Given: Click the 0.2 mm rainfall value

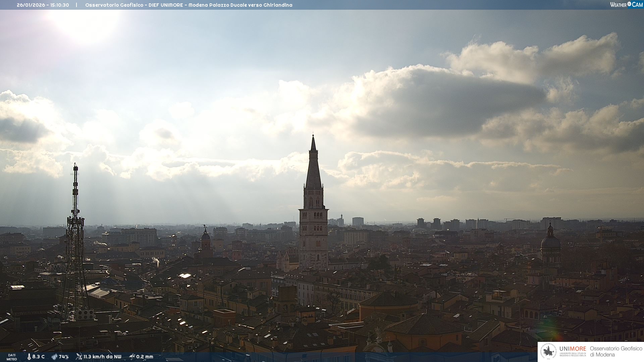Looking at the screenshot, I should [145, 357].
